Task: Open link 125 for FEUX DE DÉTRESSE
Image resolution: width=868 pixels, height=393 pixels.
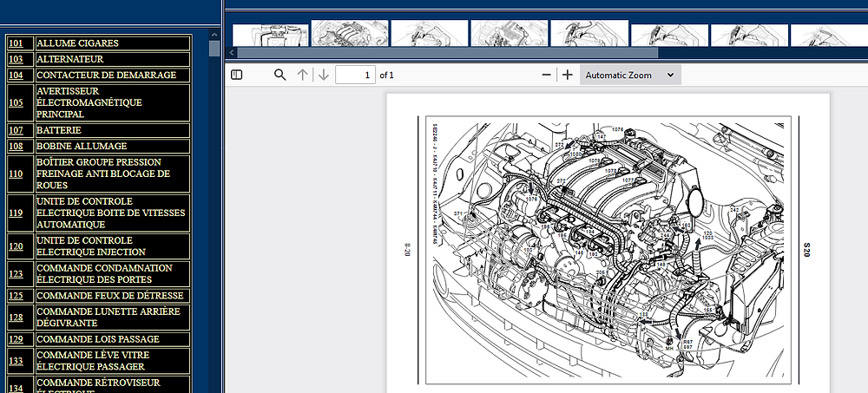Action: [x=16, y=296]
